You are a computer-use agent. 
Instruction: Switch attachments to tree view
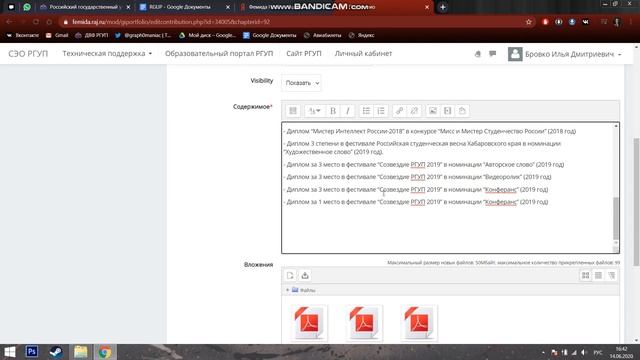pyautogui.click(x=611, y=276)
